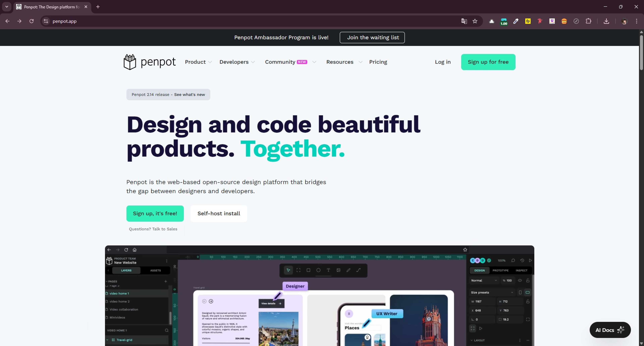Click the 100% zoom value in the mockup
Image resolution: width=644 pixels, height=346 pixels.
[501, 260]
